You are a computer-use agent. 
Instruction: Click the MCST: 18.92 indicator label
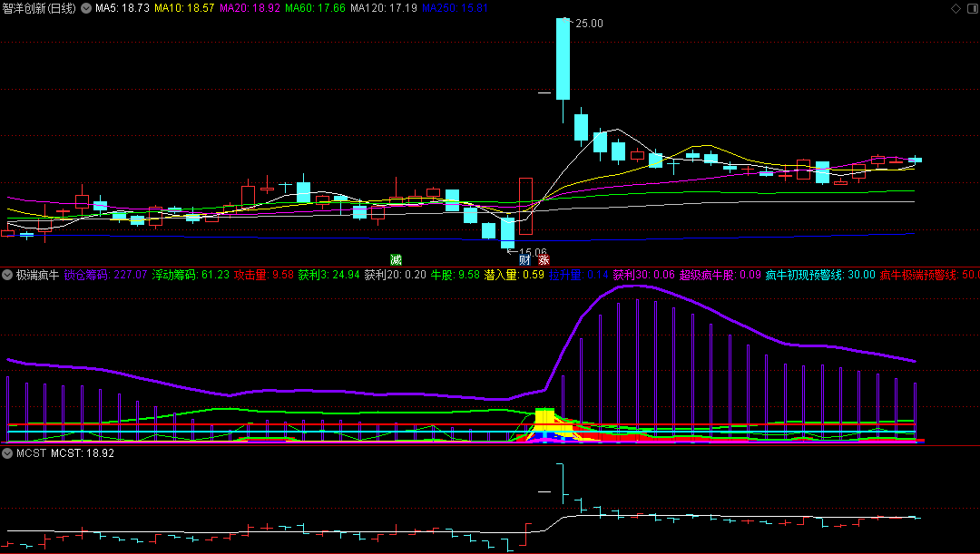click(x=83, y=452)
